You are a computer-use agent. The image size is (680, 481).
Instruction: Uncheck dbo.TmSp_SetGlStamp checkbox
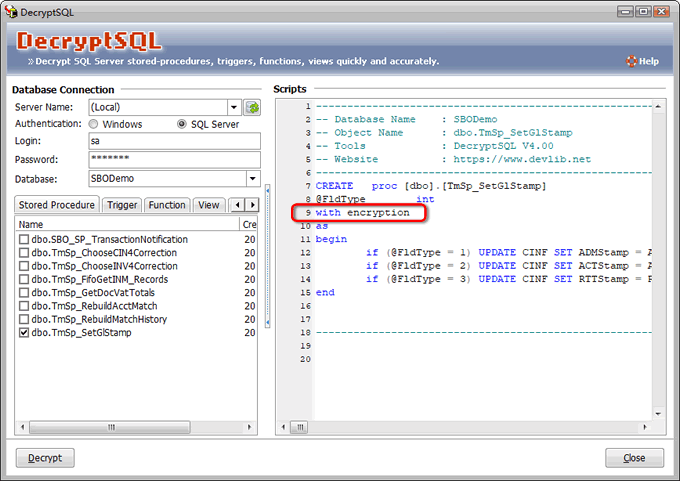pyautogui.click(x=24, y=333)
